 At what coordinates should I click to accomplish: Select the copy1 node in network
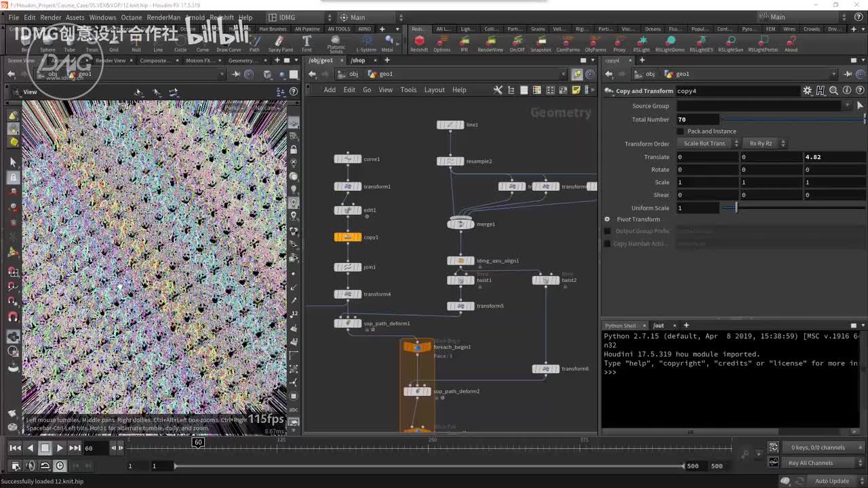(x=348, y=237)
